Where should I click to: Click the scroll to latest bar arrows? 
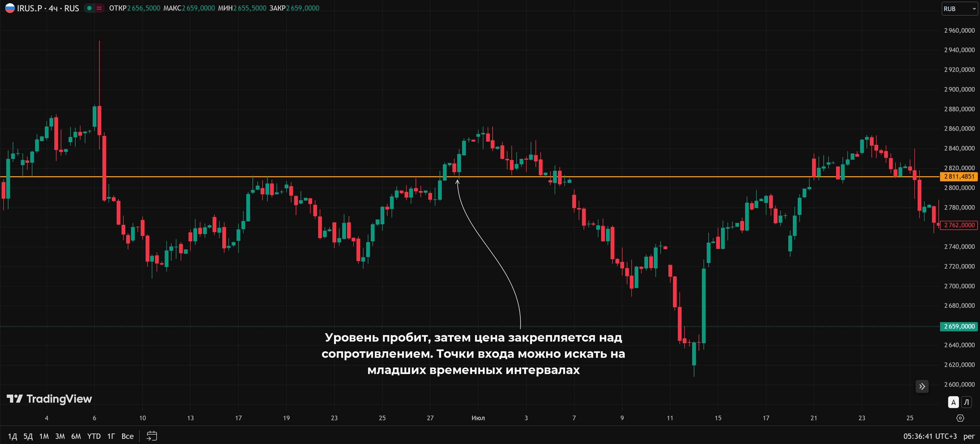point(922,386)
